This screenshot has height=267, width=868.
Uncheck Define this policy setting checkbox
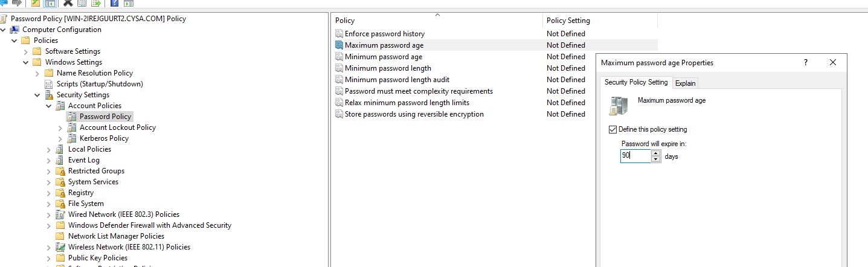click(x=613, y=129)
